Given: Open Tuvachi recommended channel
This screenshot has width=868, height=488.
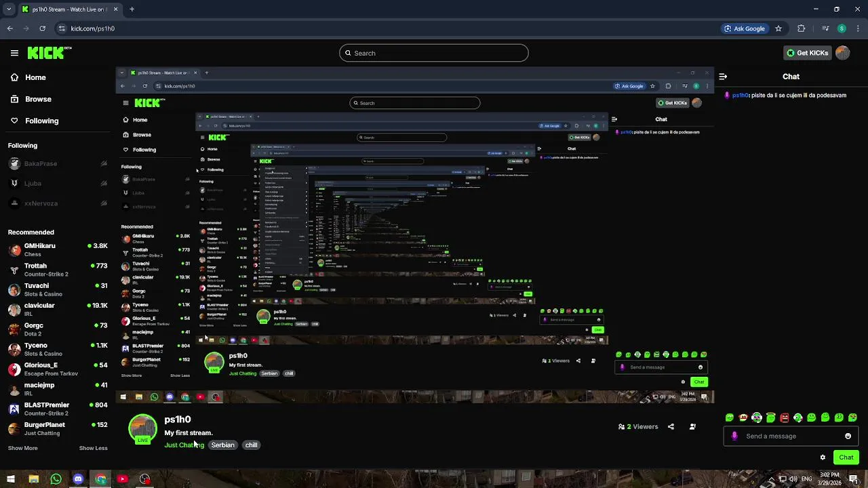Looking at the screenshot, I should pos(58,289).
